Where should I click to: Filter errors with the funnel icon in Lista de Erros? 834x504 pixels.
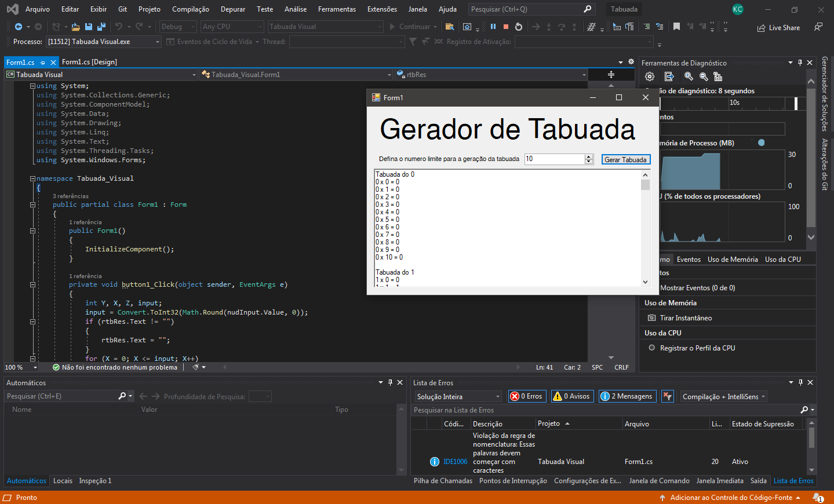click(x=667, y=396)
